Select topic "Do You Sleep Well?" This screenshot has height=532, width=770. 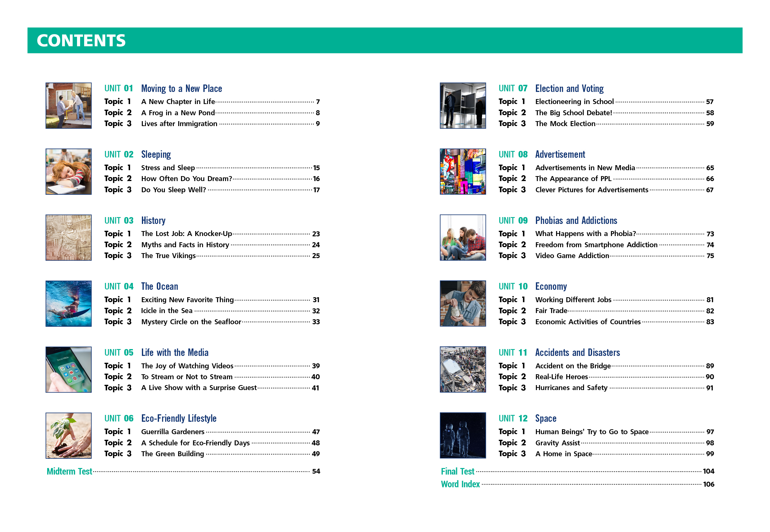(174, 190)
